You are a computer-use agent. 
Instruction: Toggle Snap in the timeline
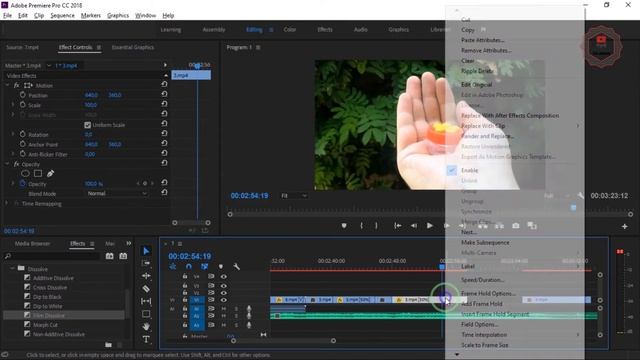coord(189,267)
